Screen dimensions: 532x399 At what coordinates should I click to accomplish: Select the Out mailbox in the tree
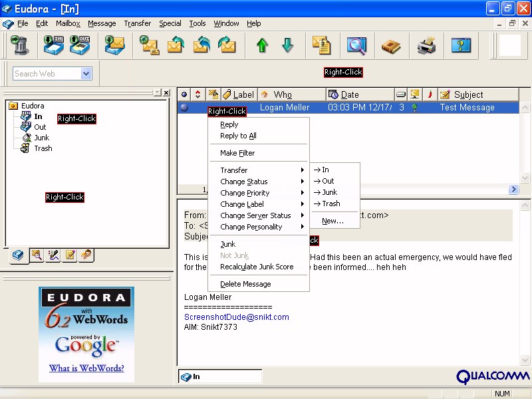pos(40,127)
